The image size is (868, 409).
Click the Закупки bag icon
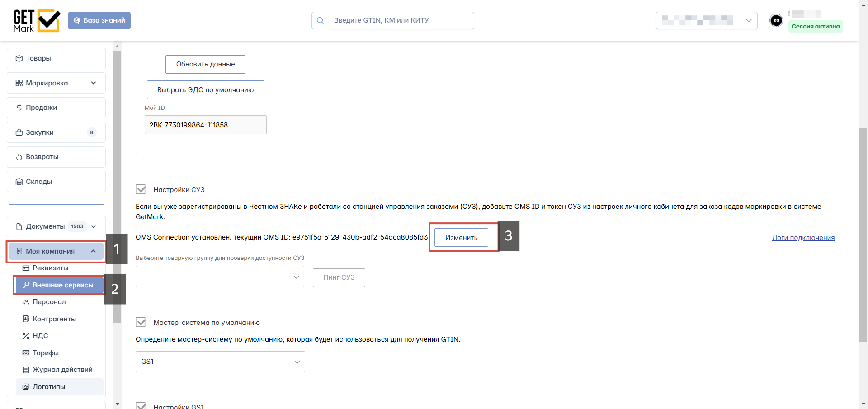[19, 132]
